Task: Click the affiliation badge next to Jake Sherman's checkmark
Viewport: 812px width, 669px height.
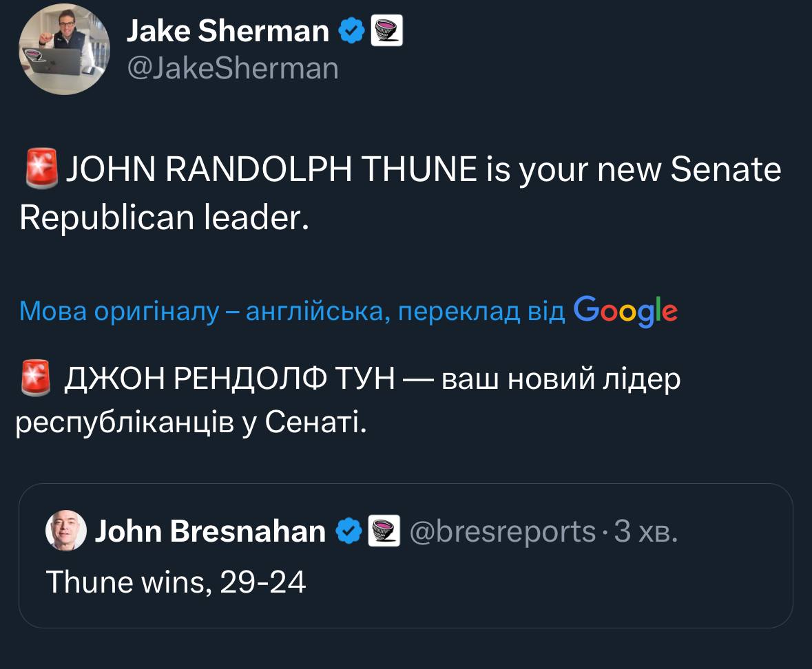Action: tap(386, 31)
